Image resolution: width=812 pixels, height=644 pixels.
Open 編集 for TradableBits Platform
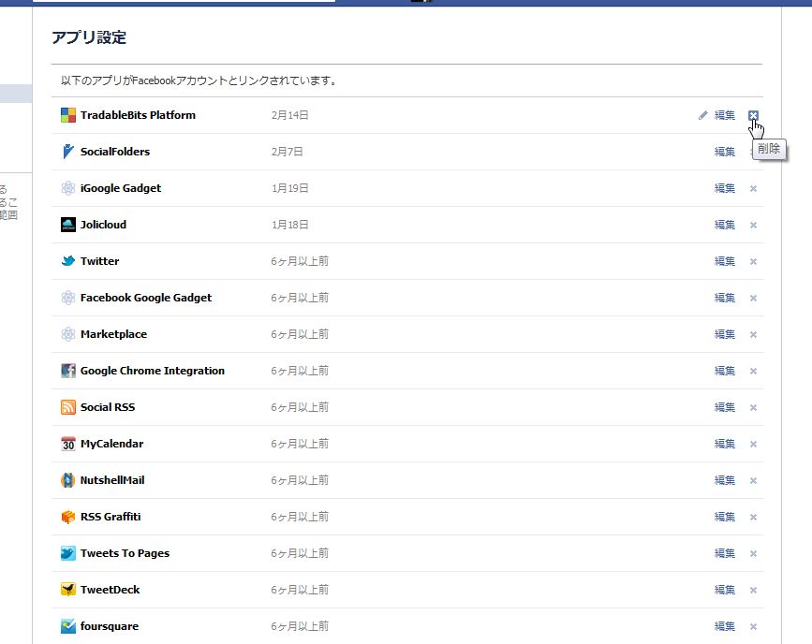click(725, 115)
